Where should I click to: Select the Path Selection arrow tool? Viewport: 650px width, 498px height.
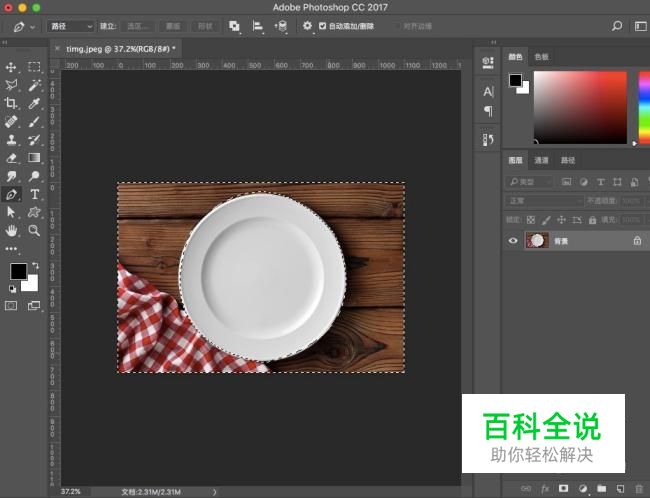(11, 212)
